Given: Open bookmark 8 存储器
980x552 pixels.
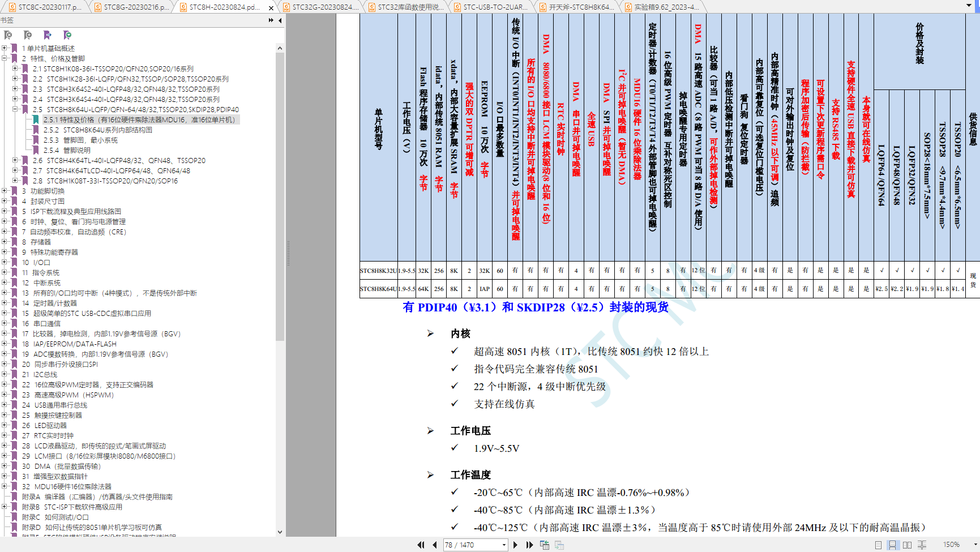Looking at the screenshot, I should coord(36,242).
